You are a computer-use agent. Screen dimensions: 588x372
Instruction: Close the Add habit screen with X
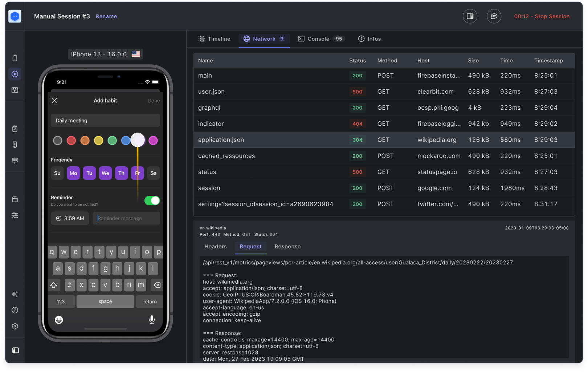pyautogui.click(x=54, y=101)
